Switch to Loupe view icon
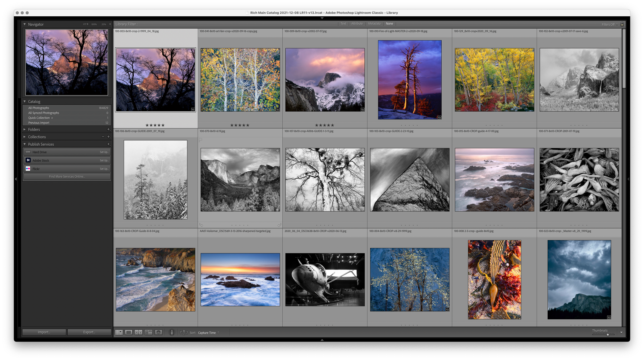This screenshot has height=360, width=644. tap(129, 332)
